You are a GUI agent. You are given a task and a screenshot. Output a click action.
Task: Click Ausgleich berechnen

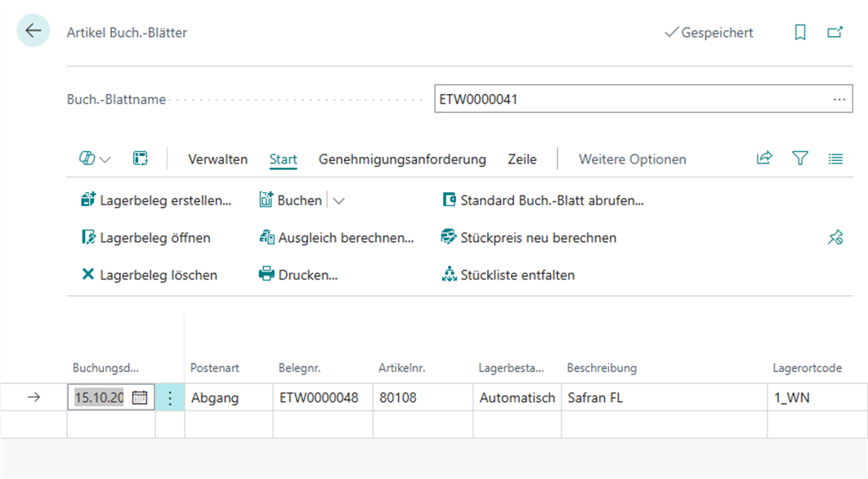[337, 238]
